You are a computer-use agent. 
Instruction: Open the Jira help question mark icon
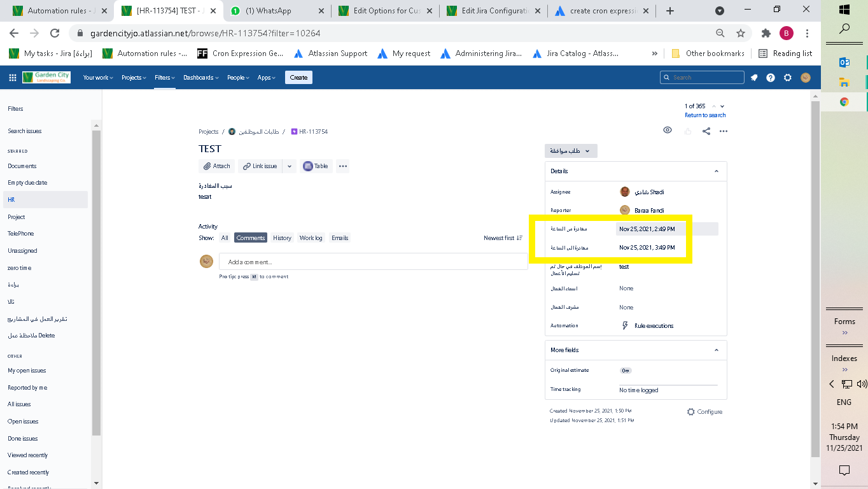[x=771, y=78]
